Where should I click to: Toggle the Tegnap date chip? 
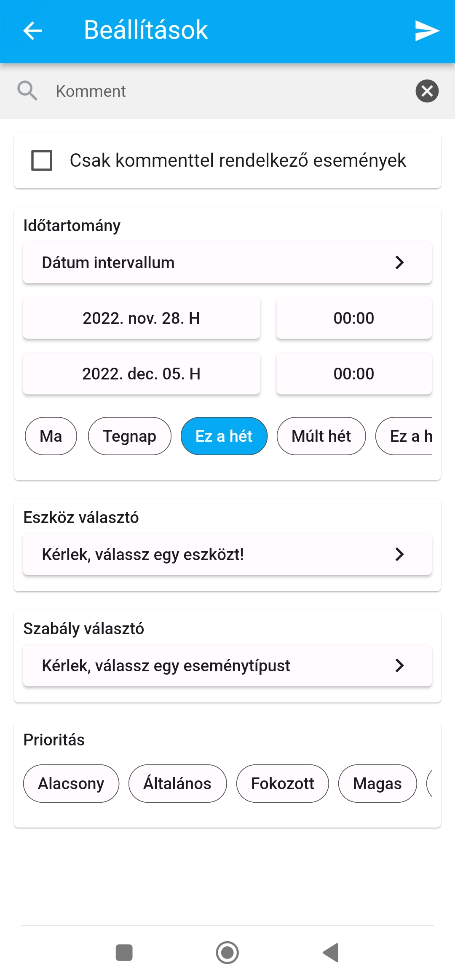coord(129,436)
